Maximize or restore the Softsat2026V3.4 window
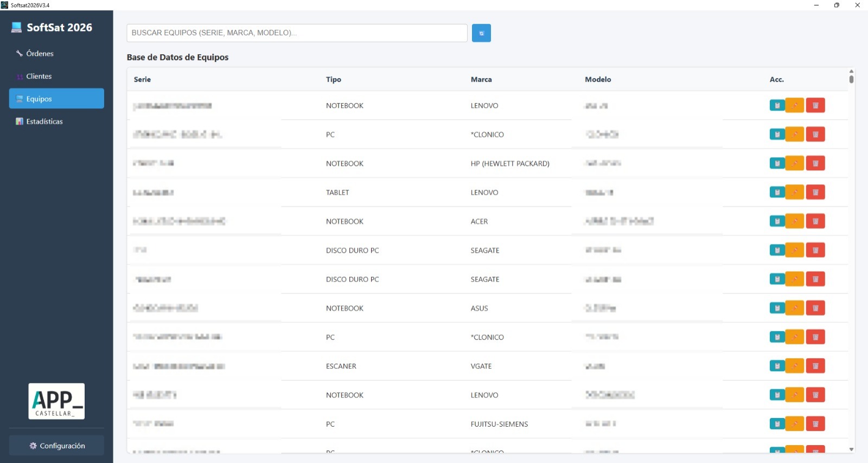This screenshot has width=868, height=463. (x=837, y=5)
